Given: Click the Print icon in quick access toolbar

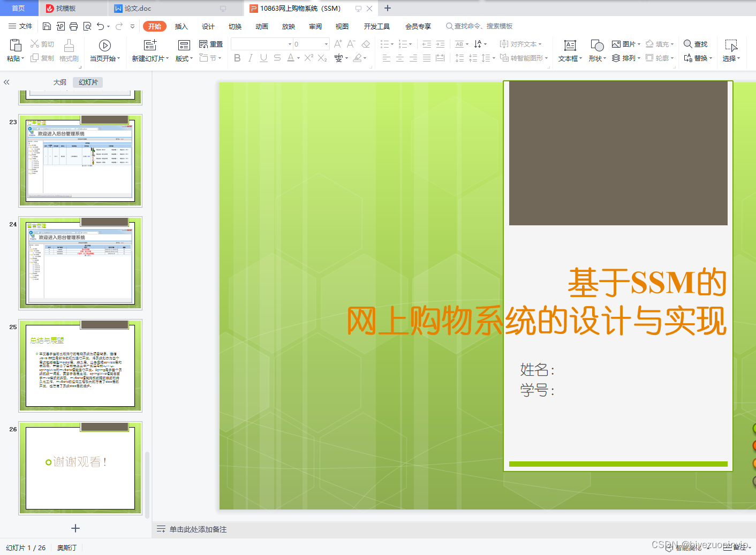Looking at the screenshot, I should point(73,26).
